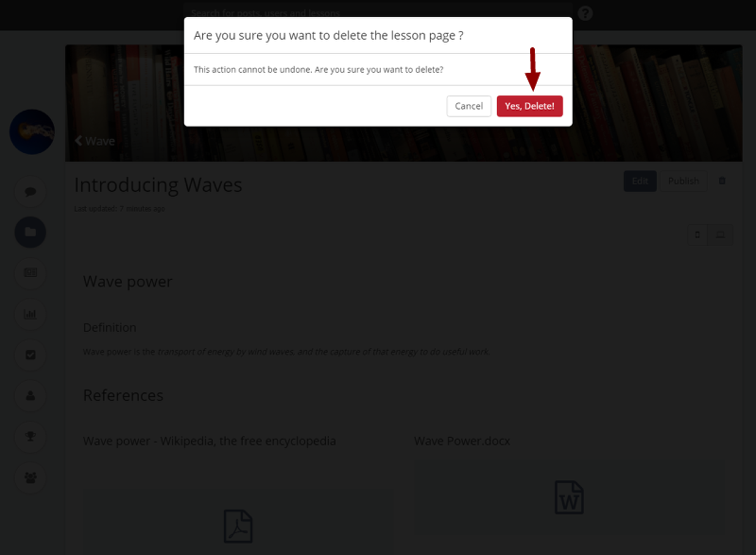Open the folder sidebar icon
The image size is (756, 555).
(30, 232)
